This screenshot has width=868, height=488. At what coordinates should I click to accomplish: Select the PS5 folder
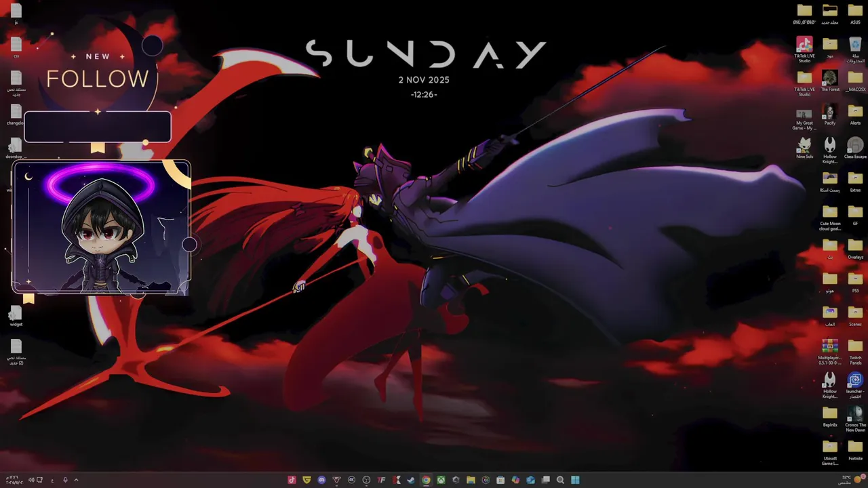coord(855,281)
